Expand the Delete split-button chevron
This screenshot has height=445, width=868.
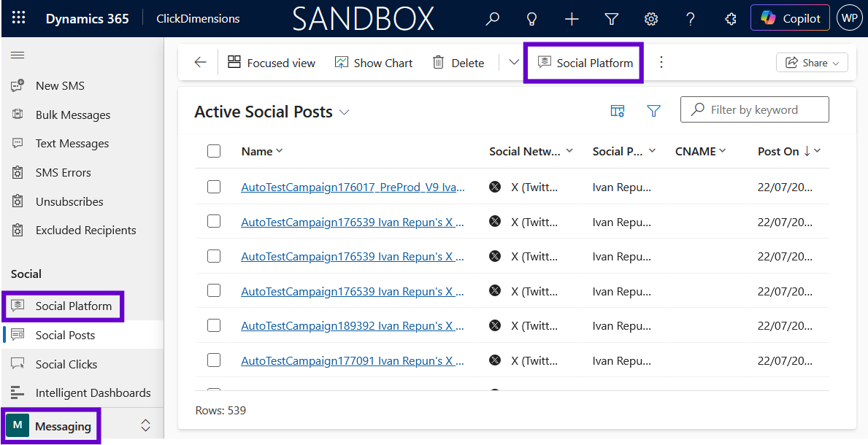click(514, 62)
